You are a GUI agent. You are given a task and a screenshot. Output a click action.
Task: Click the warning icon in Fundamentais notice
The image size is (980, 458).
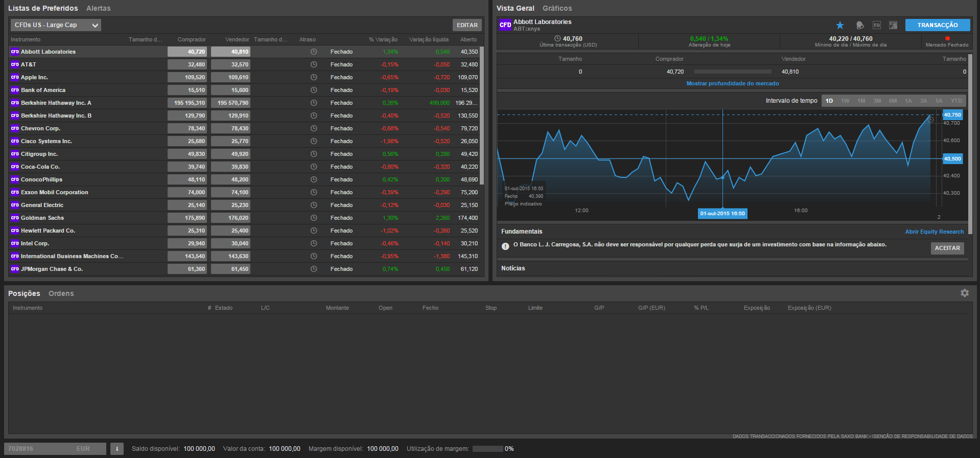(x=505, y=246)
